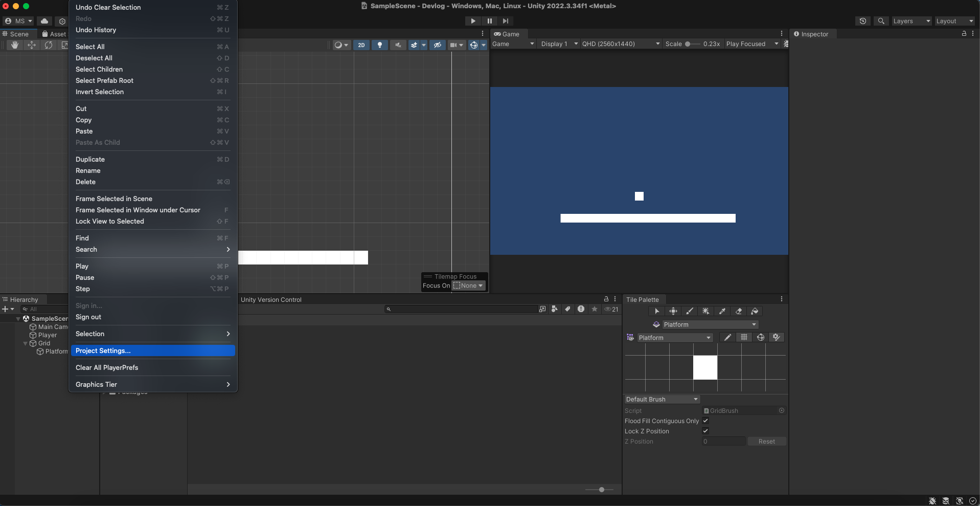The height and width of the screenshot is (506, 980).
Task: Expand the Play Focused dropdown
Action: [x=751, y=44]
